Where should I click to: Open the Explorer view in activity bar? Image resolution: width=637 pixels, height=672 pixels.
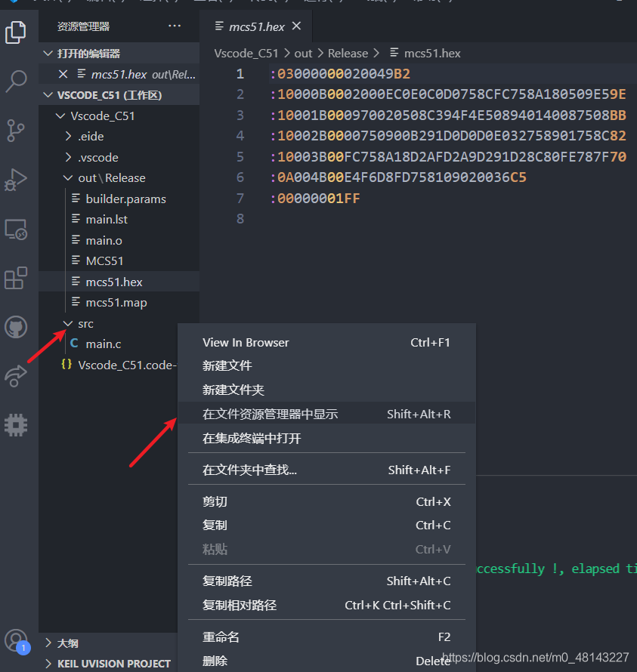[16, 32]
